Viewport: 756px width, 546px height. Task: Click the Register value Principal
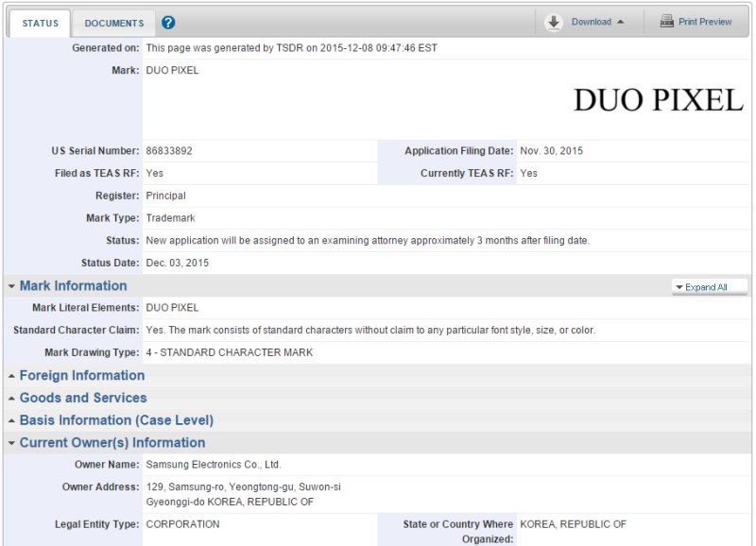click(x=165, y=196)
